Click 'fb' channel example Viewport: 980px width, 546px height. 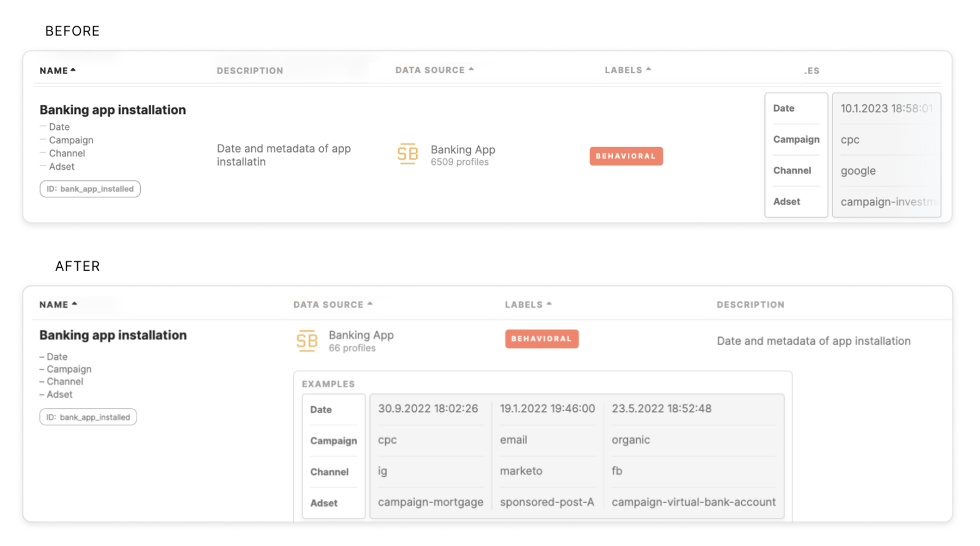(x=617, y=471)
